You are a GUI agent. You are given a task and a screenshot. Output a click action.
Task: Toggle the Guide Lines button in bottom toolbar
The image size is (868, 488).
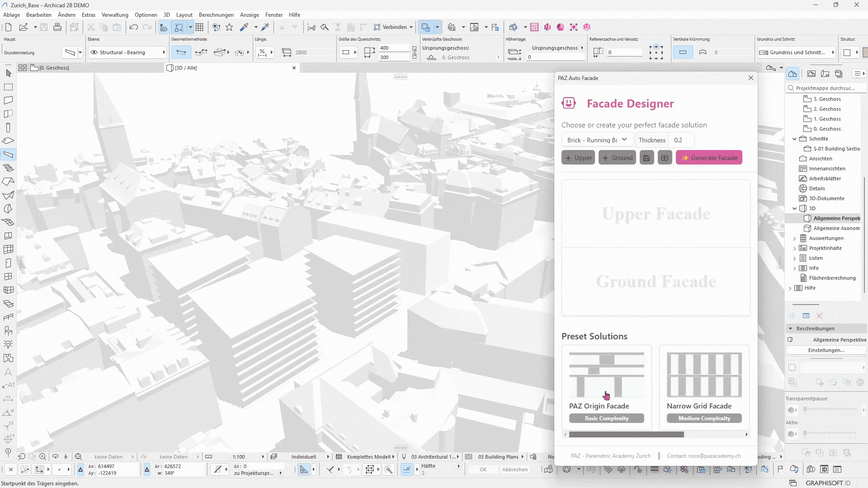[304, 469]
